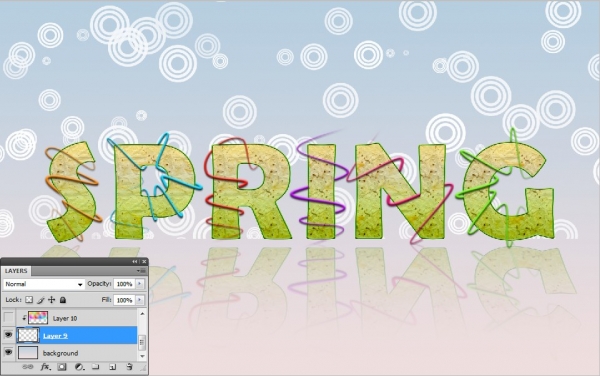Delete layer with trash icon
This screenshot has height=376, width=600.
point(129,367)
